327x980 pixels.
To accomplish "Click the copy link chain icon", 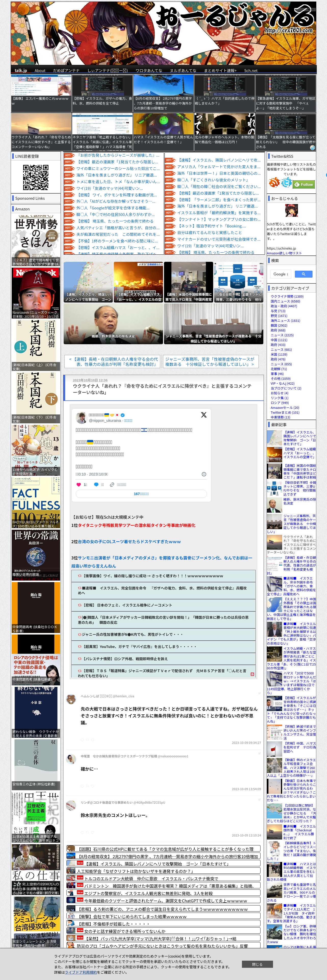I will tap(112, 484).
